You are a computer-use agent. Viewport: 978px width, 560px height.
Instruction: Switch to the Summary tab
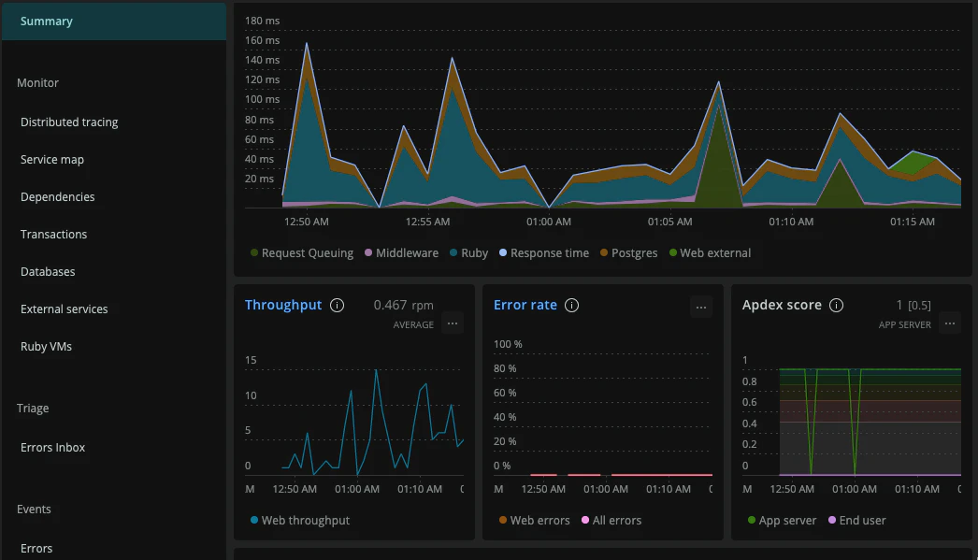[x=47, y=21]
